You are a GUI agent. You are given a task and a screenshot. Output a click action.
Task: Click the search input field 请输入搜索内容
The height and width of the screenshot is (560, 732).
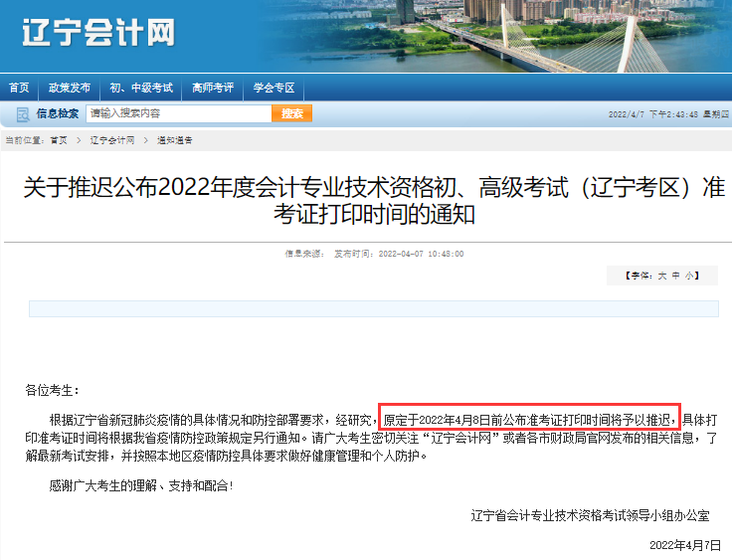point(179,113)
